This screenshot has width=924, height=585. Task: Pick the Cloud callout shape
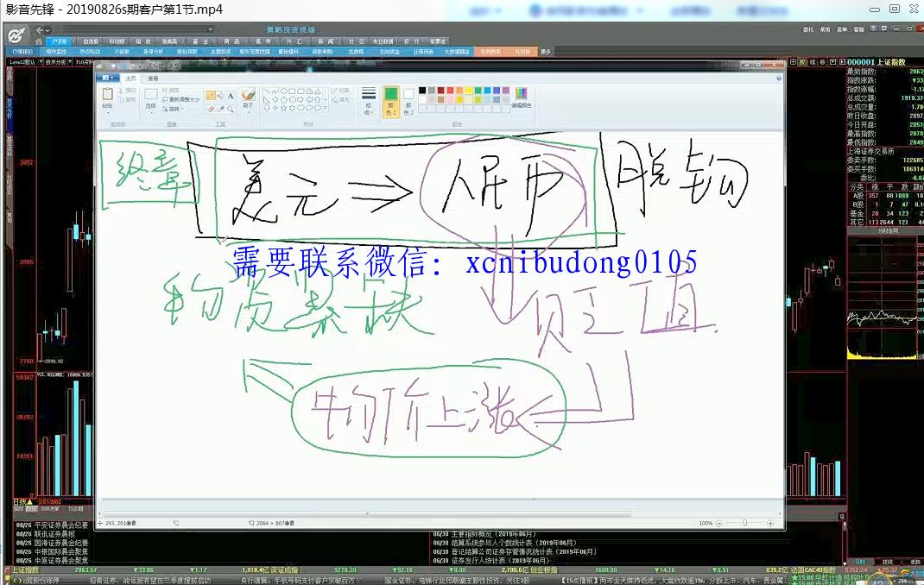[318, 108]
